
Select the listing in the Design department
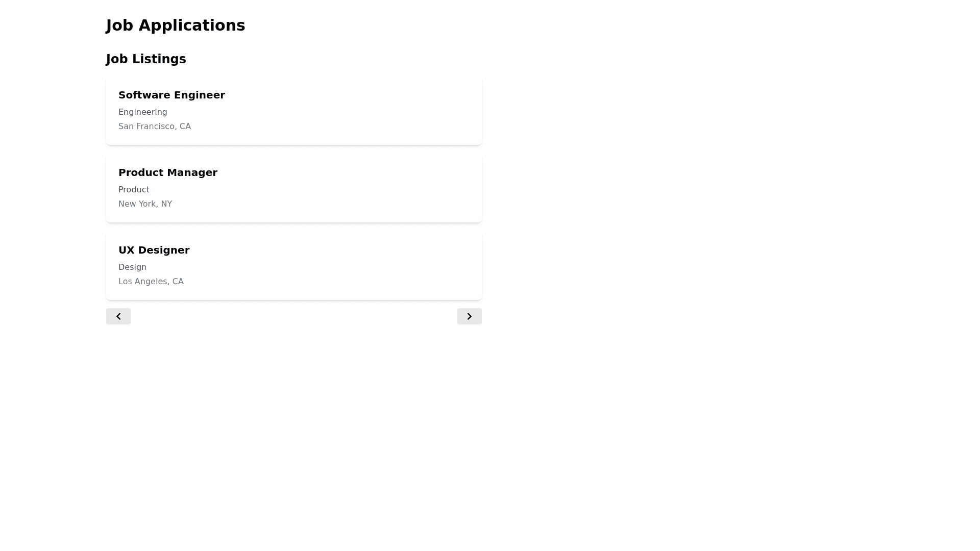coord(293,265)
